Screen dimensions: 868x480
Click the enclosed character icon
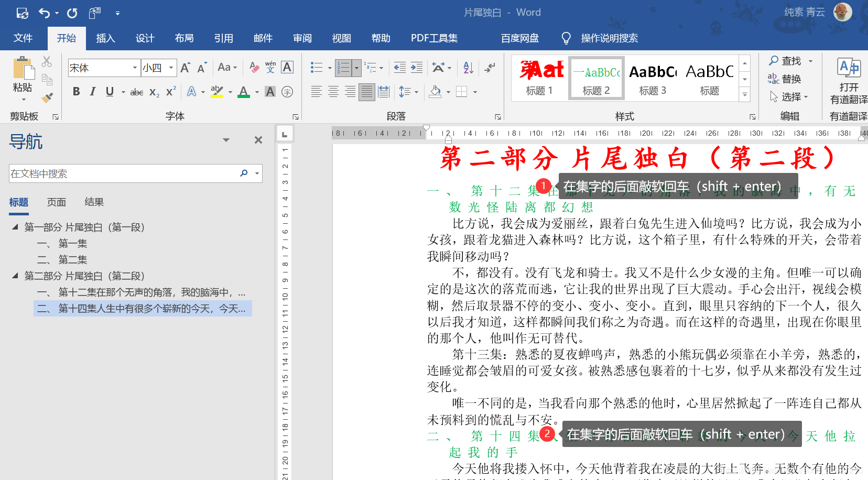tap(287, 92)
